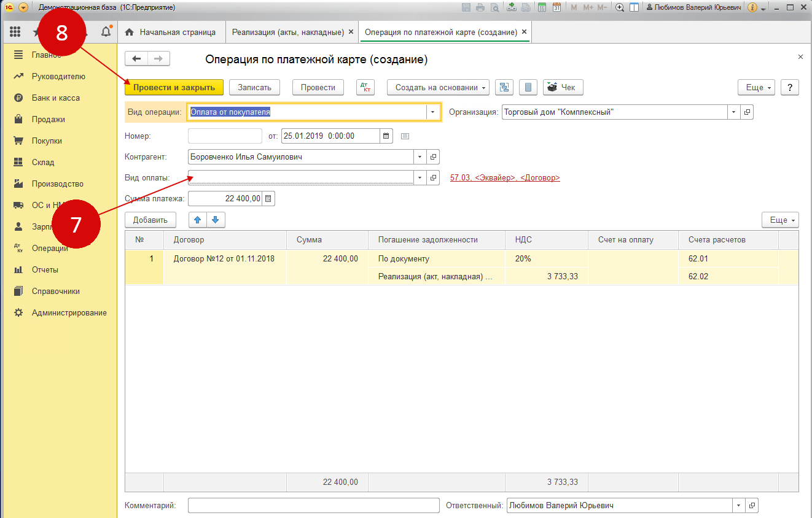Click the Чек receipt button
The image size is (812, 518).
click(563, 88)
